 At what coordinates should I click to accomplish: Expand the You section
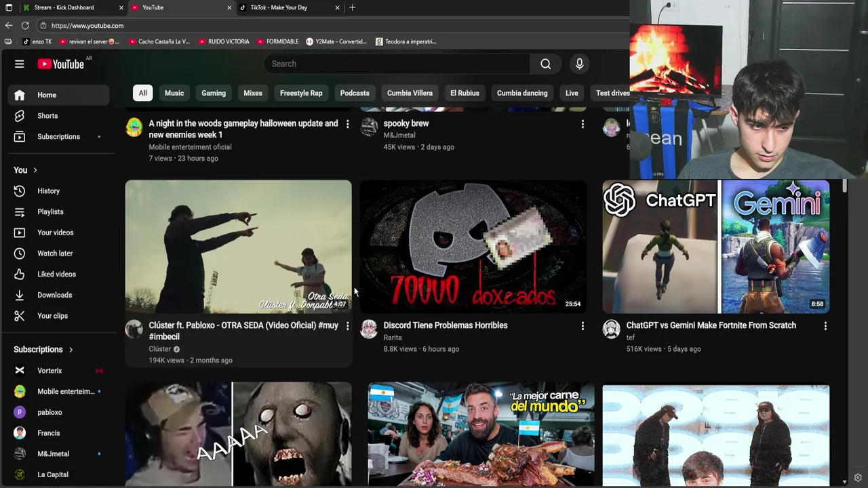pos(26,170)
